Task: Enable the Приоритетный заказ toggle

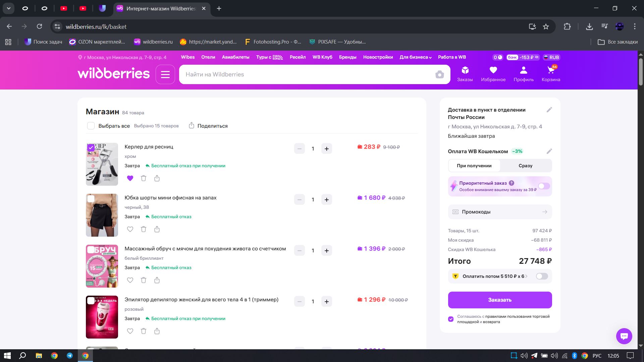Action: point(544,186)
